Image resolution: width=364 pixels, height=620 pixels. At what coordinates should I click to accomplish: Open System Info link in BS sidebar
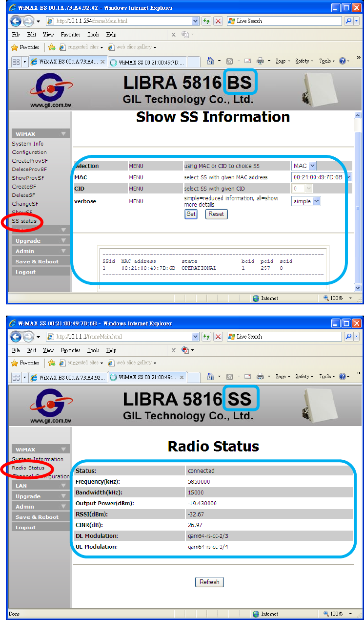coord(28,144)
